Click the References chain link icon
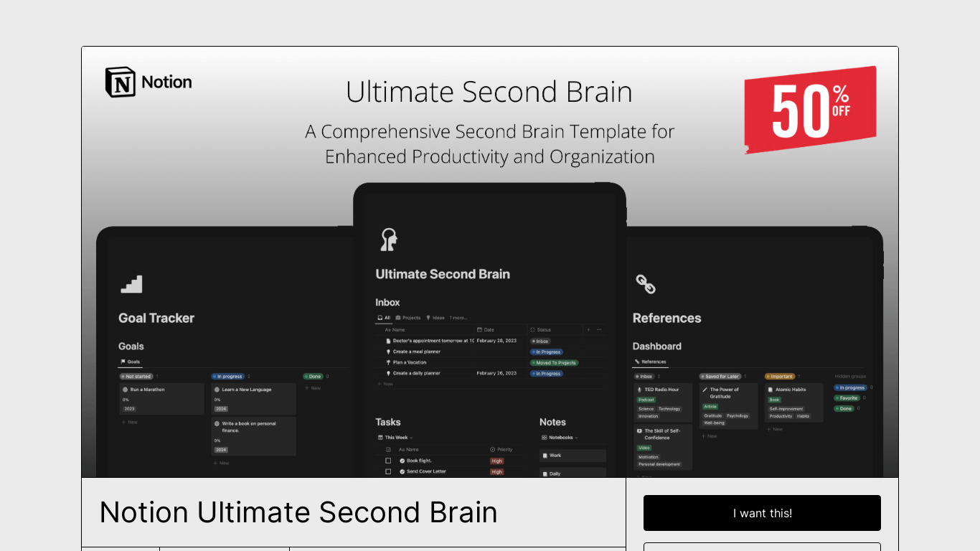 tap(646, 285)
